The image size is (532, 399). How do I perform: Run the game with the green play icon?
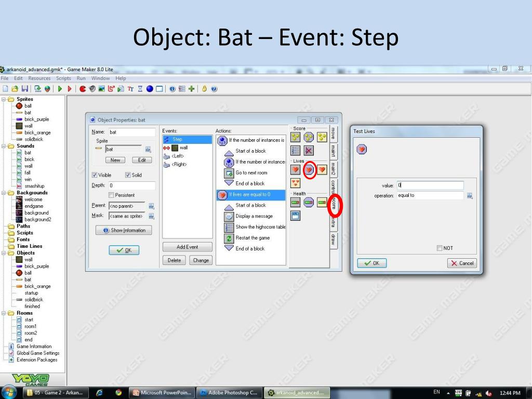coord(60,89)
